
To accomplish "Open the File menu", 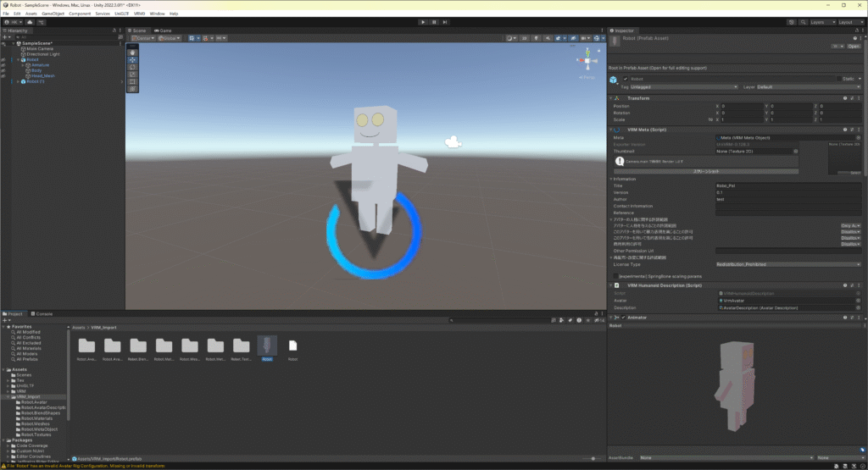I will (6, 14).
